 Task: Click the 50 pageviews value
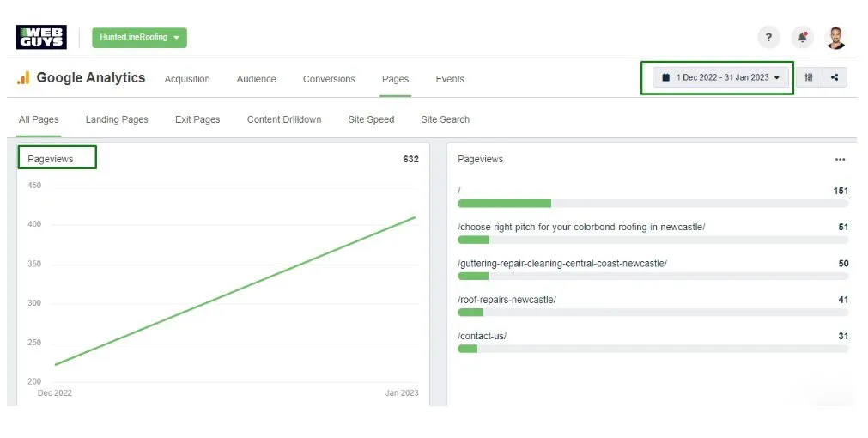pos(843,264)
